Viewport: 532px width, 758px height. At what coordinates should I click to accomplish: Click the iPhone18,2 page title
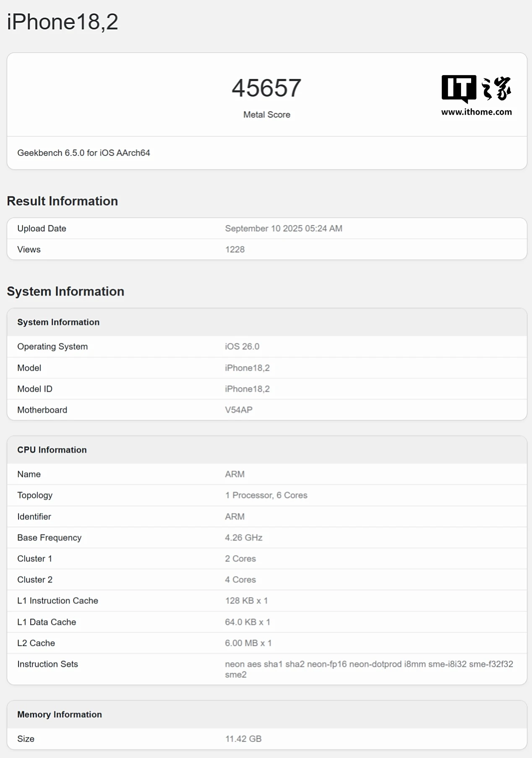tap(63, 22)
